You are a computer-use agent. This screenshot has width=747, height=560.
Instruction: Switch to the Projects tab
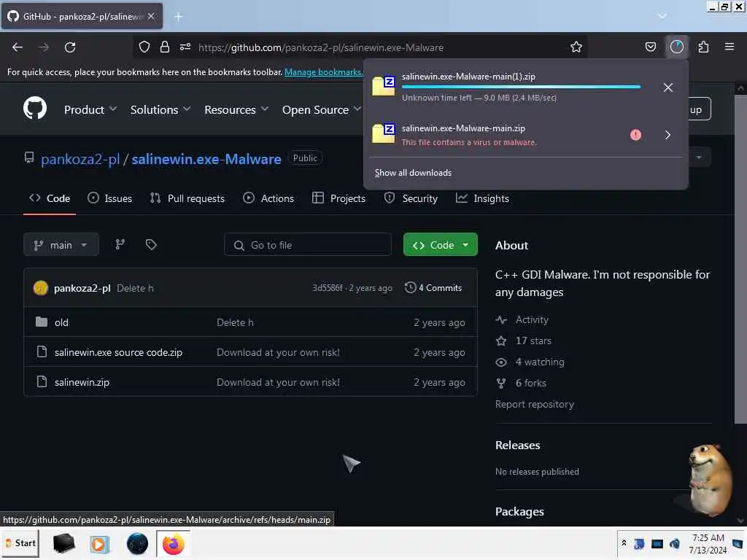click(338, 198)
